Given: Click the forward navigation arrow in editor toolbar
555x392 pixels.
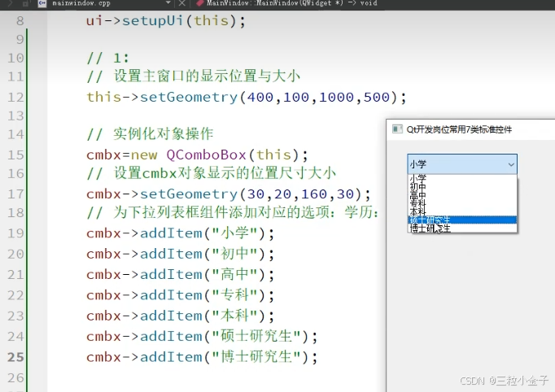Looking at the screenshot, I should pyautogui.click(x=10, y=3).
